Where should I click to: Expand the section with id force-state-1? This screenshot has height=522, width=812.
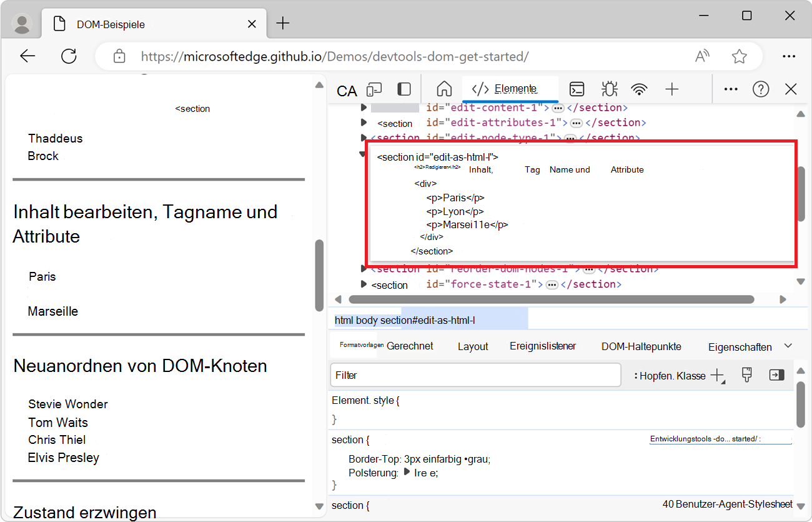click(x=364, y=284)
